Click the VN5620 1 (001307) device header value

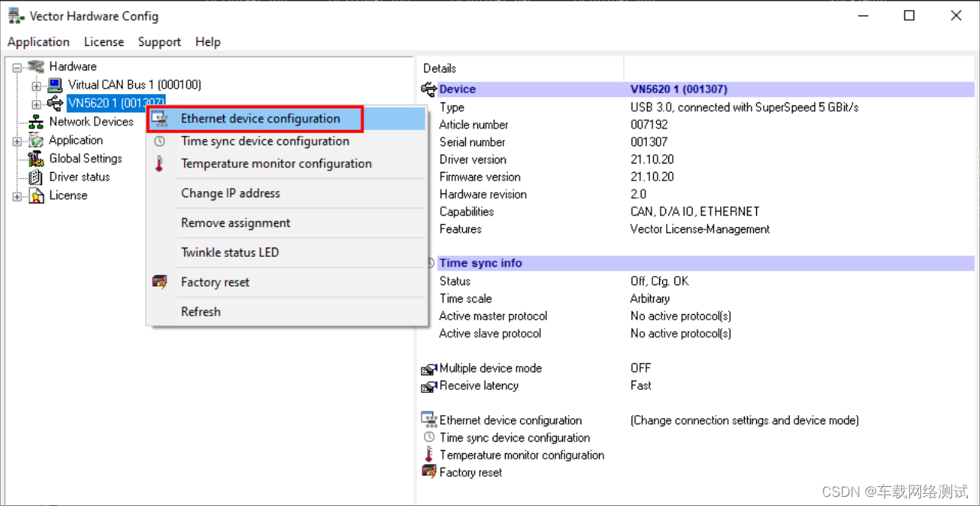click(x=679, y=89)
